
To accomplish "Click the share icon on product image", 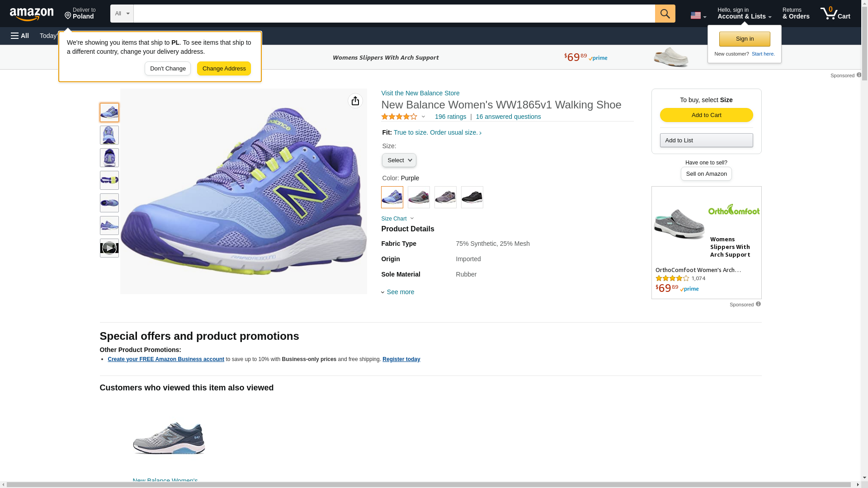I will (355, 101).
